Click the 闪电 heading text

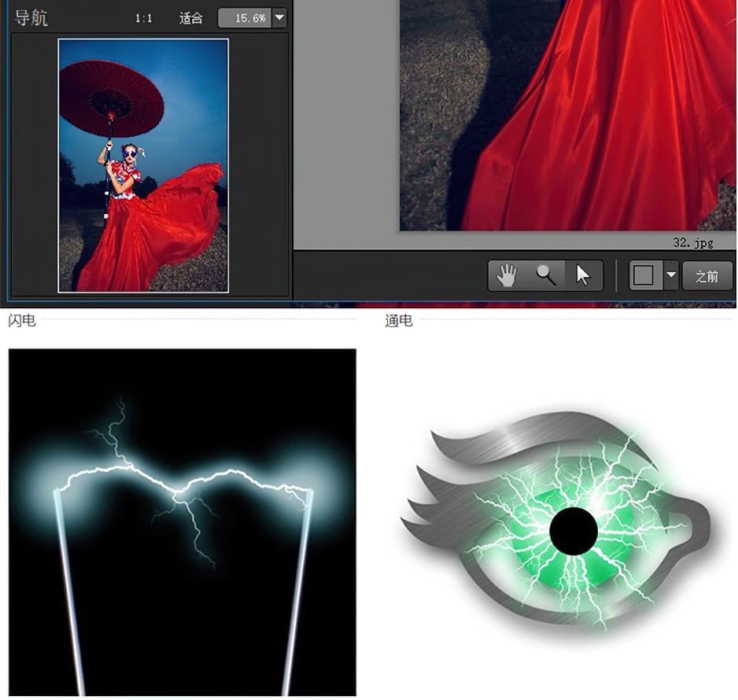[22, 321]
